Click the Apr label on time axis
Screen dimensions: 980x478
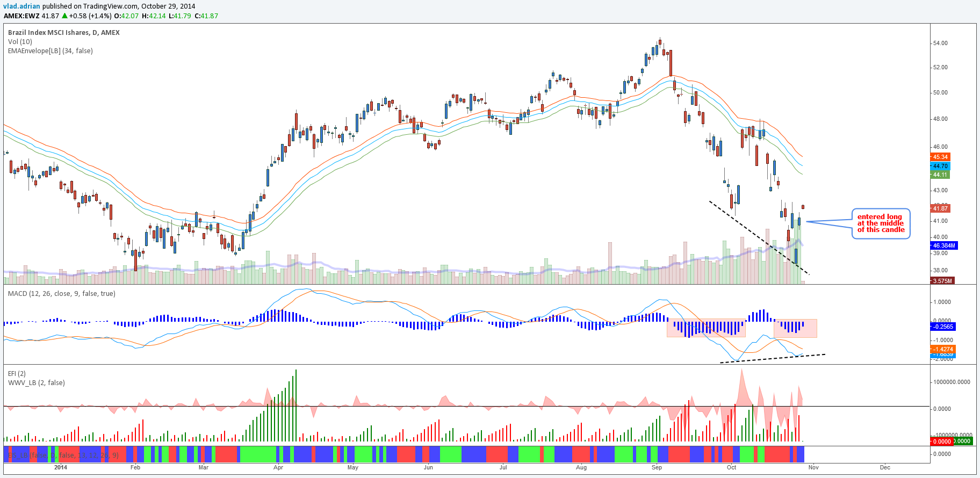(278, 467)
